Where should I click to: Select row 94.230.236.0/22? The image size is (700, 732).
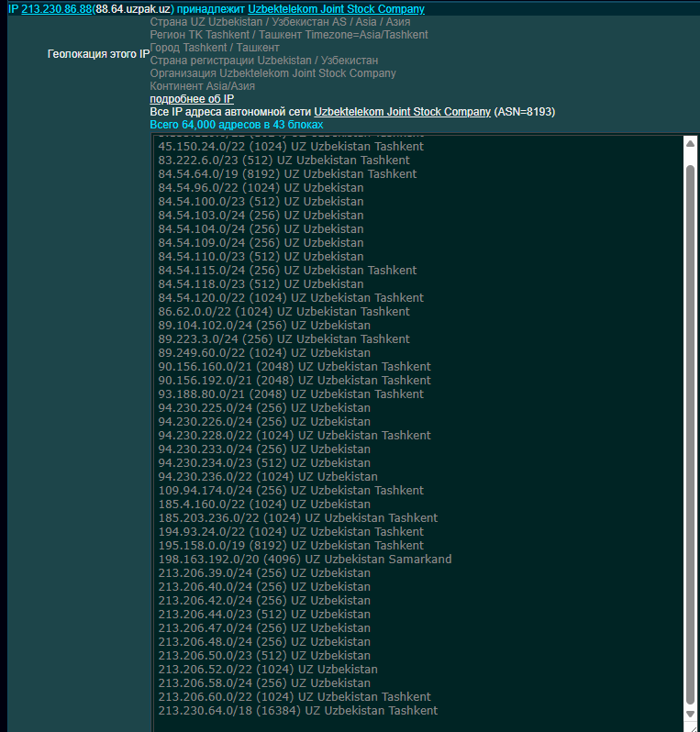tap(268, 477)
